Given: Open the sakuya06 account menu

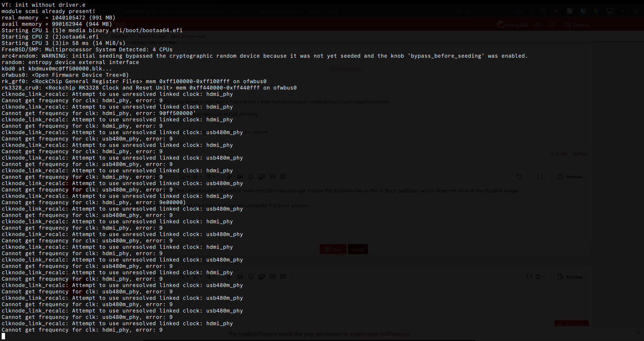Looking at the screenshot, I should click(x=513, y=25).
